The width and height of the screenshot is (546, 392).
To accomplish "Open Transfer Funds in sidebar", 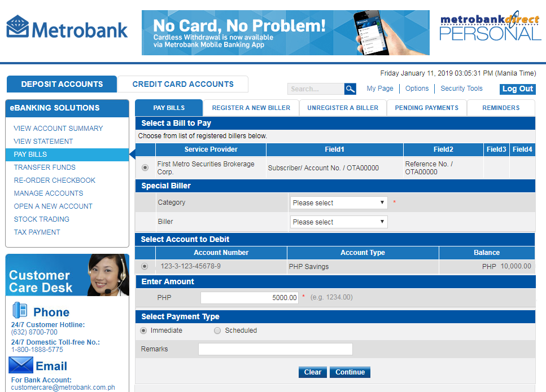I will tap(45, 168).
